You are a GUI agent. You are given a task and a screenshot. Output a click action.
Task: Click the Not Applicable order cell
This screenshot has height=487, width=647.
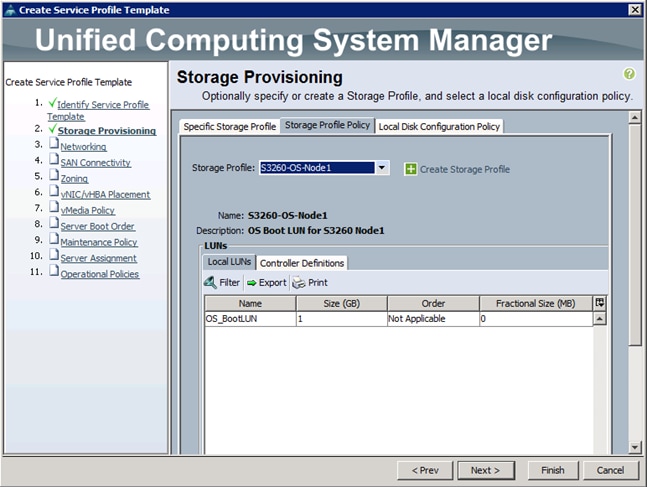pos(433,319)
